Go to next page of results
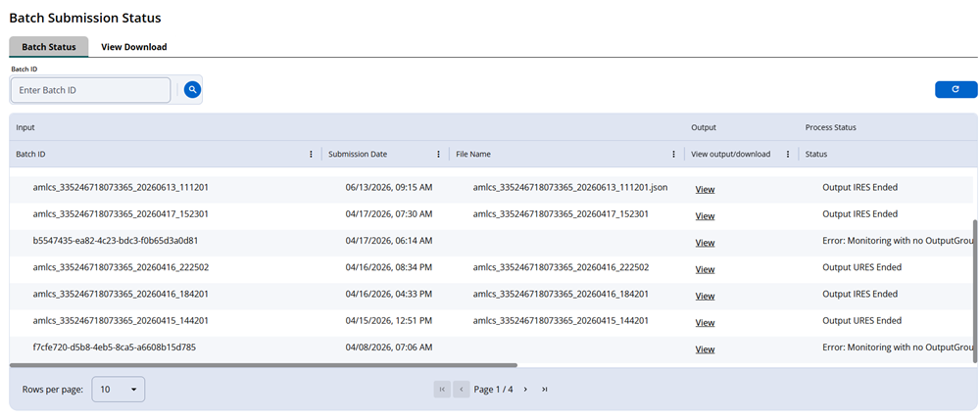 coord(525,389)
